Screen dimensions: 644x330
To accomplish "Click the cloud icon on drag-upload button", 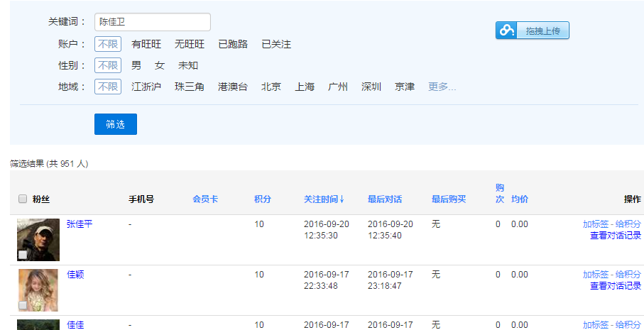I will [x=506, y=31].
